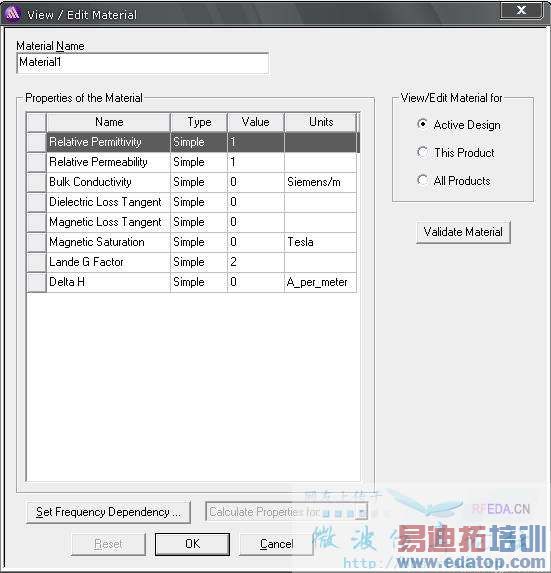Open Type dropdown for Relative Permeability
This screenshot has height=573, width=551.
[199, 162]
